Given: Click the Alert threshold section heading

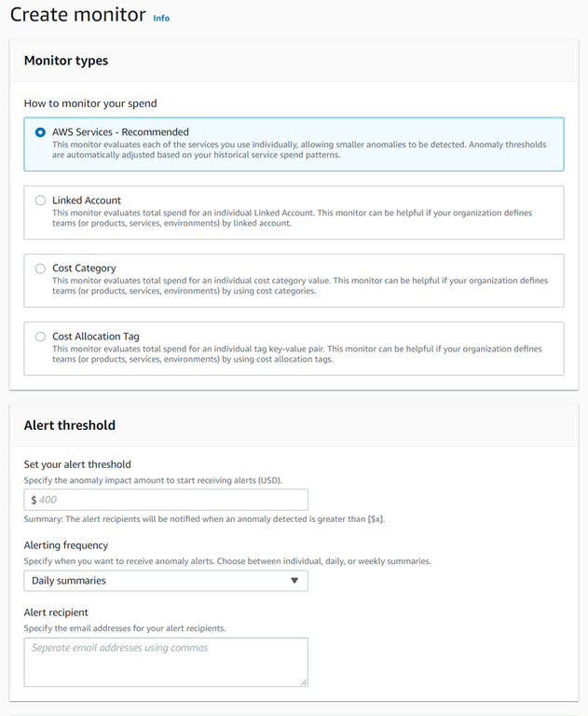Looking at the screenshot, I should [x=70, y=425].
